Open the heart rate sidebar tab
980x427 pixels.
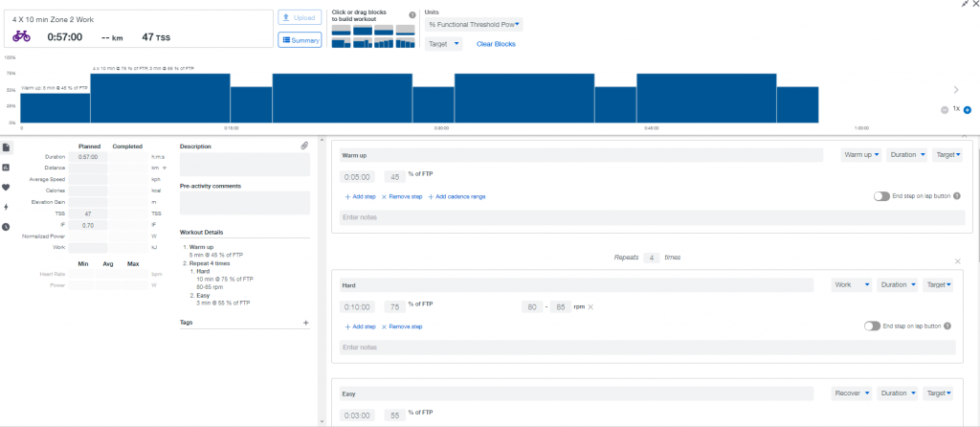7,187
